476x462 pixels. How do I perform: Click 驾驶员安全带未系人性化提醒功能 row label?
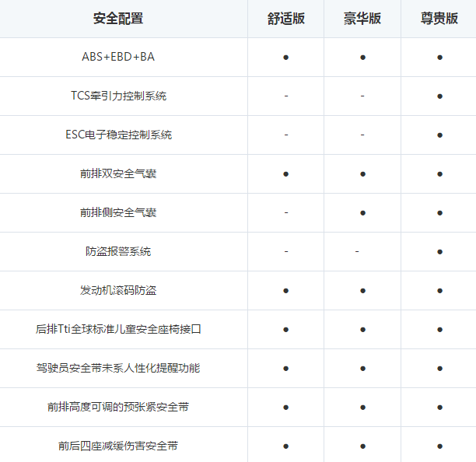118,368
